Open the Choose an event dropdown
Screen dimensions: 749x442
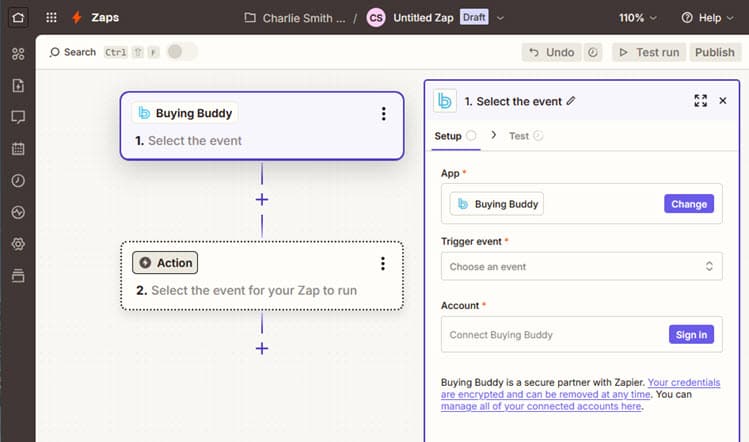point(581,266)
